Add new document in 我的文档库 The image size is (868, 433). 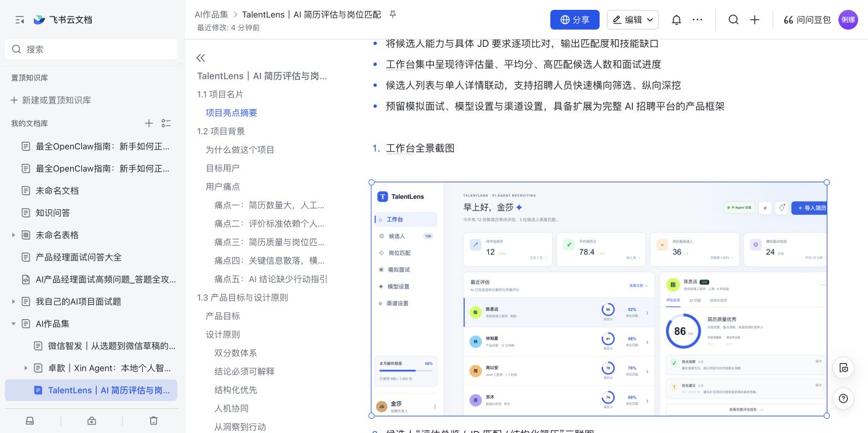point(149,123)
